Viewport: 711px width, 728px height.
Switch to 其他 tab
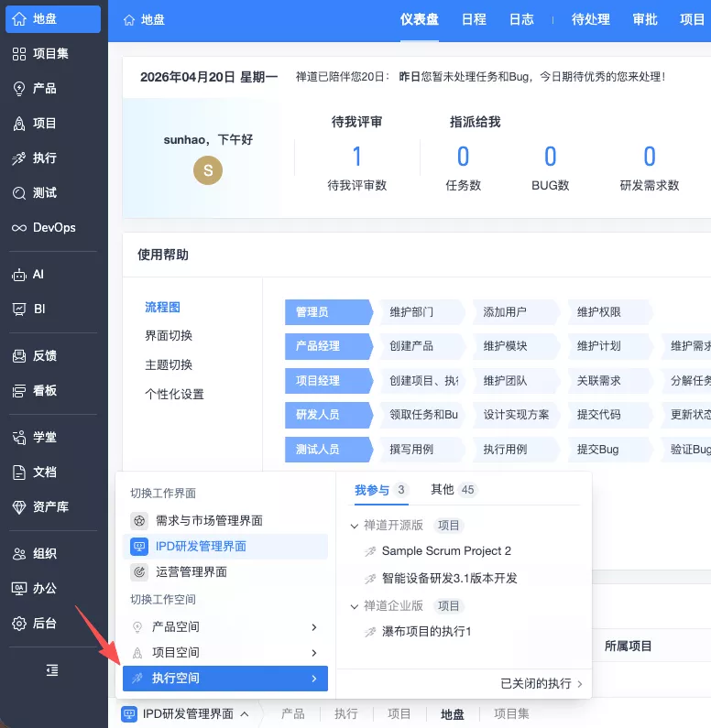tap(454, 490)
